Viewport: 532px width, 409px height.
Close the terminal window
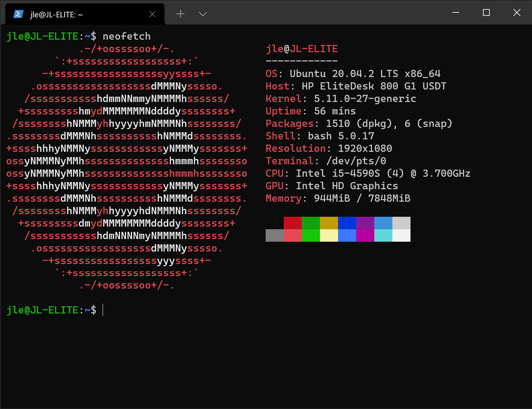coord(517,12)
